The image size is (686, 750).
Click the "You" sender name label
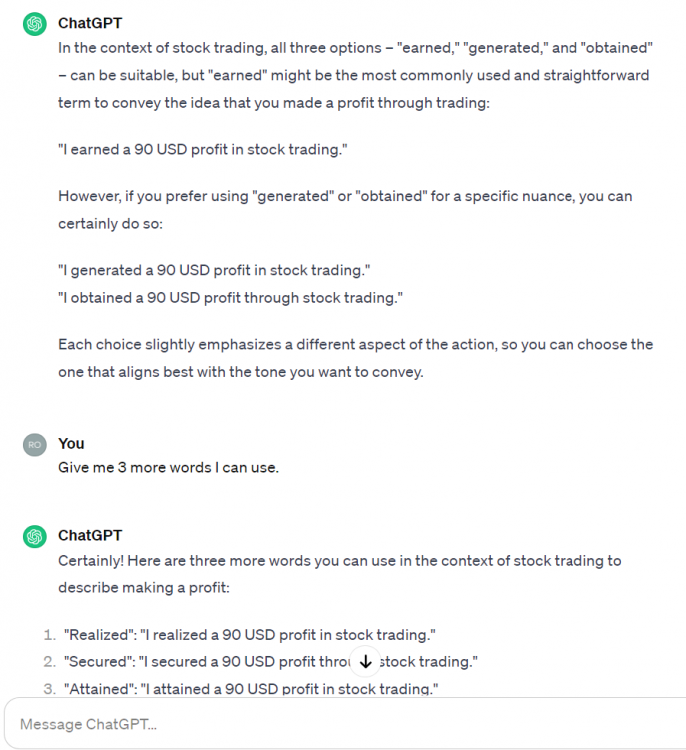(71, 443)
